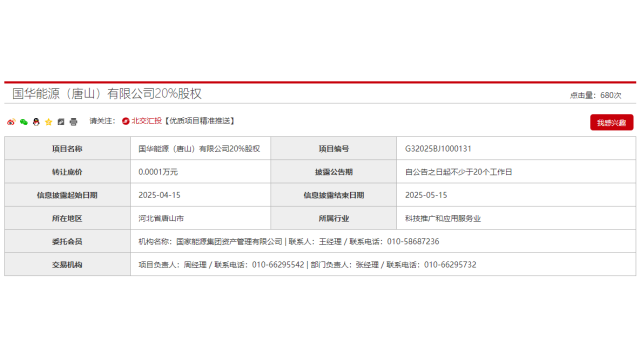Click the 信息披露起始日期 header cell
The image size is (640, 360).
coord(67,195)
